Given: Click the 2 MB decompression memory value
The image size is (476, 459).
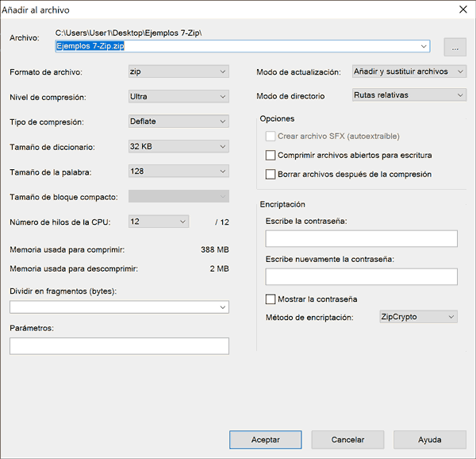Looking at the screenshot, I should (x=219, y=269).
